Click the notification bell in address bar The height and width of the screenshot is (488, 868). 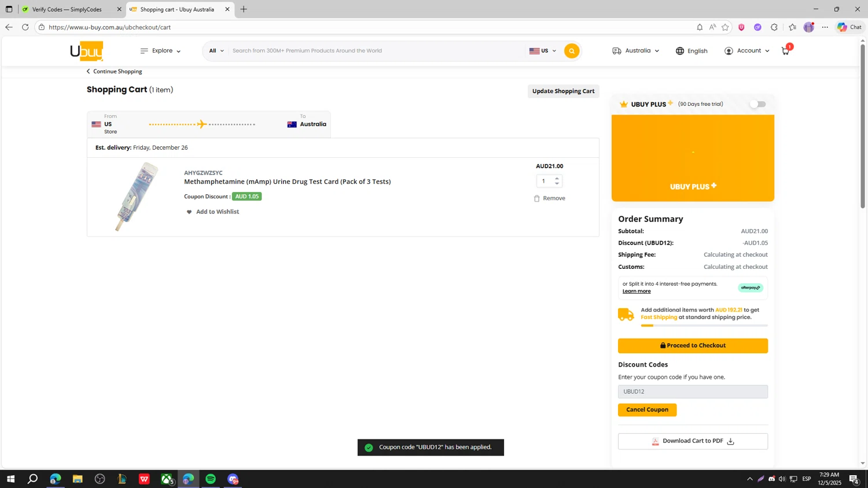pos(700,27)
